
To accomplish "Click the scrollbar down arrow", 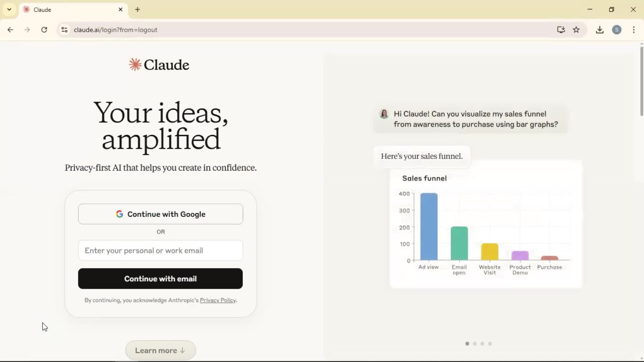I will pos(641,358).
